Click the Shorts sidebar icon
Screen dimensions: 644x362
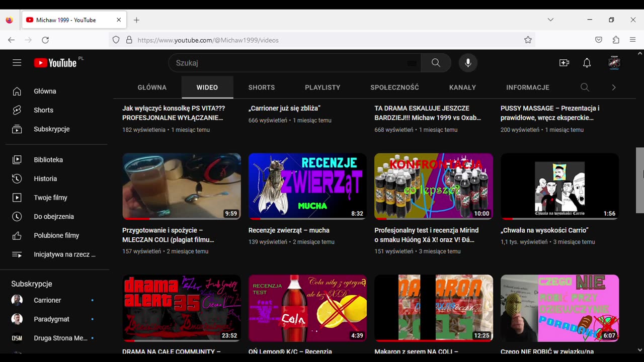[x=17, y=110]
